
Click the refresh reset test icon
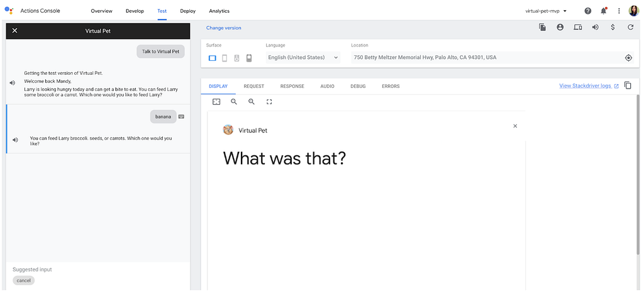click(x=630, y=28)
